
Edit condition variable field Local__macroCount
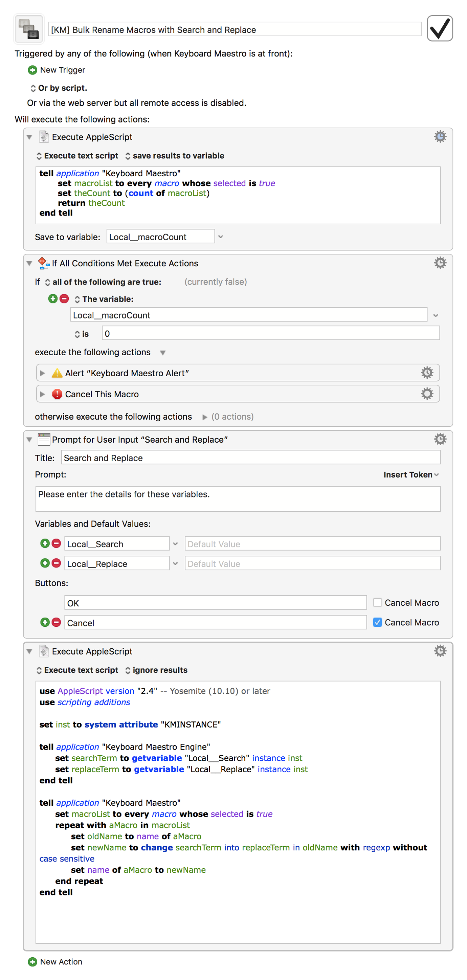click(248, 315)
